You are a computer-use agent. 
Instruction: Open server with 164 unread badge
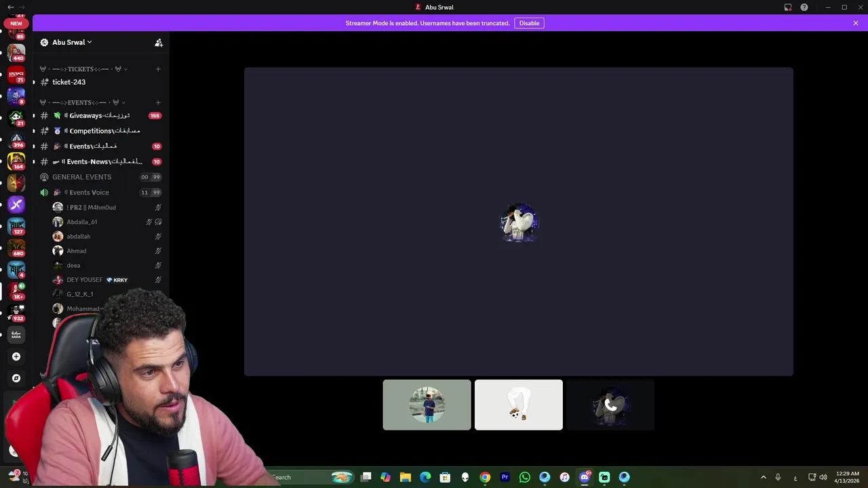click(x=16, y=161)
